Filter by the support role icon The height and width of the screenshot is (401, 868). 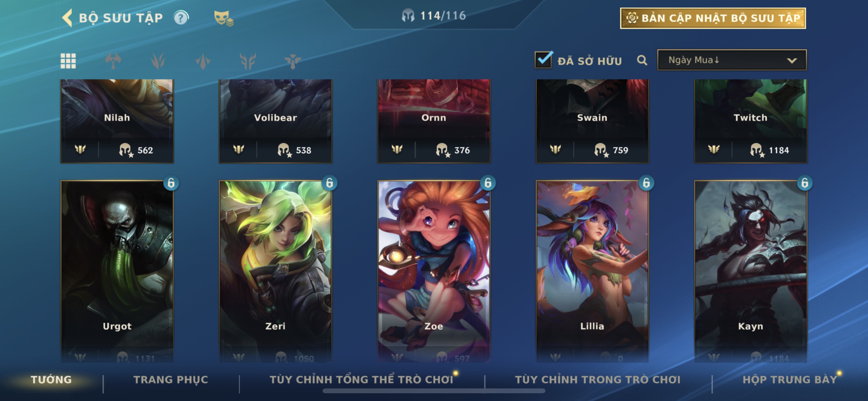pos(293,61)
